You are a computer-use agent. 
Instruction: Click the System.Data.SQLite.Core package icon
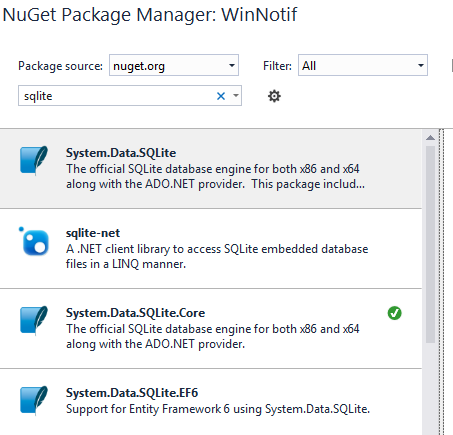click(34, 321)
